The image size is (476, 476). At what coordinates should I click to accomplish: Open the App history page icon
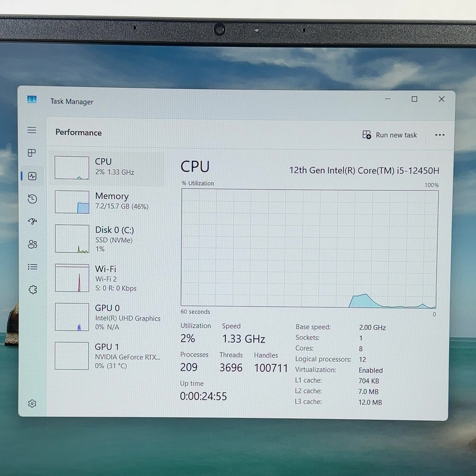[x=32, y=199]
